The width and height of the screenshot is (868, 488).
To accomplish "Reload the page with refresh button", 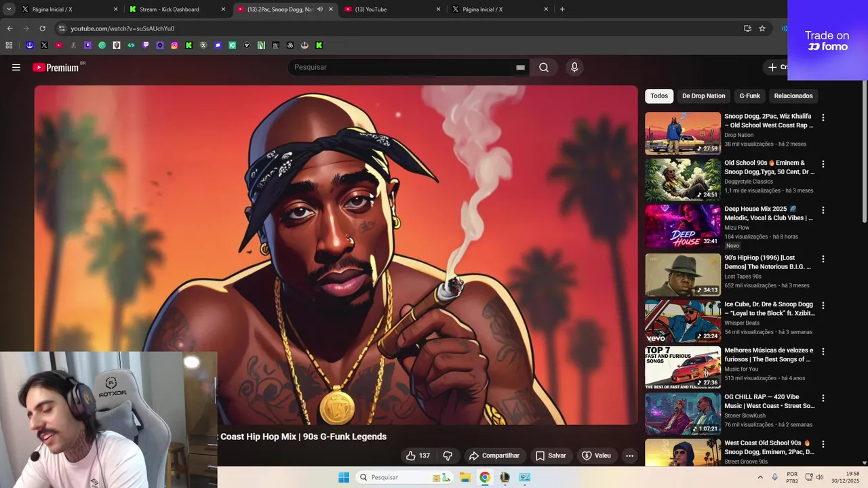I will point(42,28).
